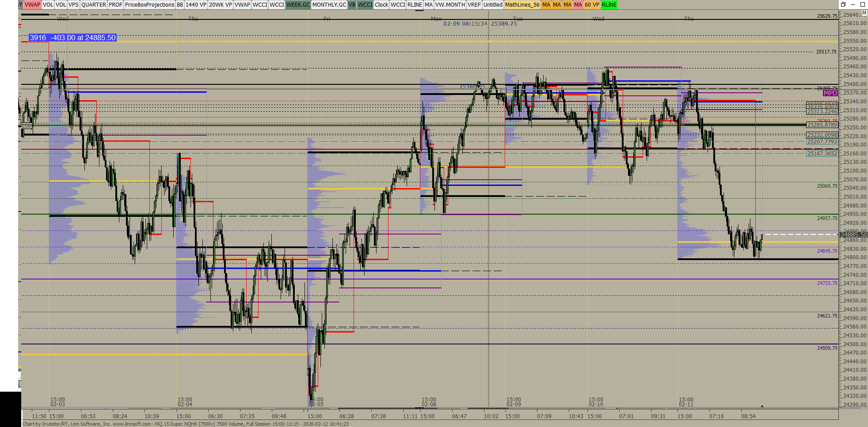The width and height of the screenshot is (868, 427).
Task: Toggle the green WEEK.GC button
Action: (x=298, y=5)
